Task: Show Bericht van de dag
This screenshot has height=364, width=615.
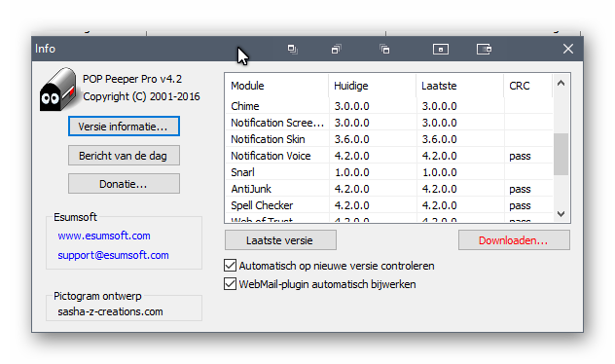Action: [x=124, y=156]
